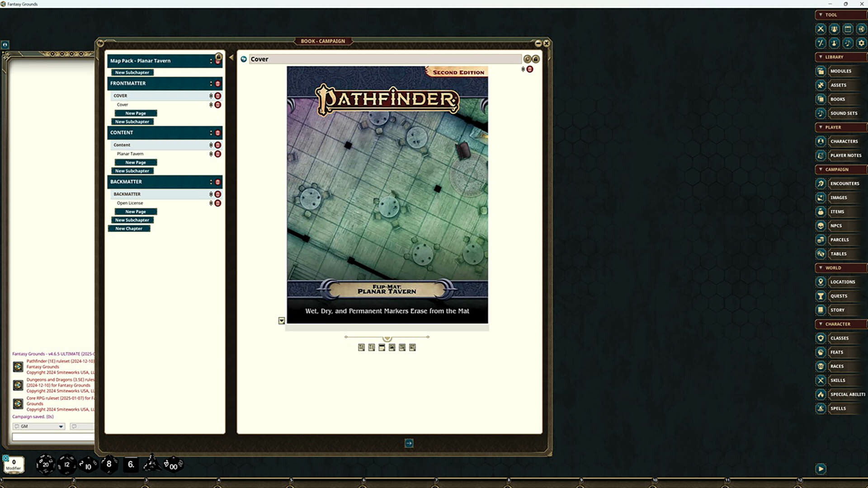Click the New Chapter button

(x=129, y=228)
